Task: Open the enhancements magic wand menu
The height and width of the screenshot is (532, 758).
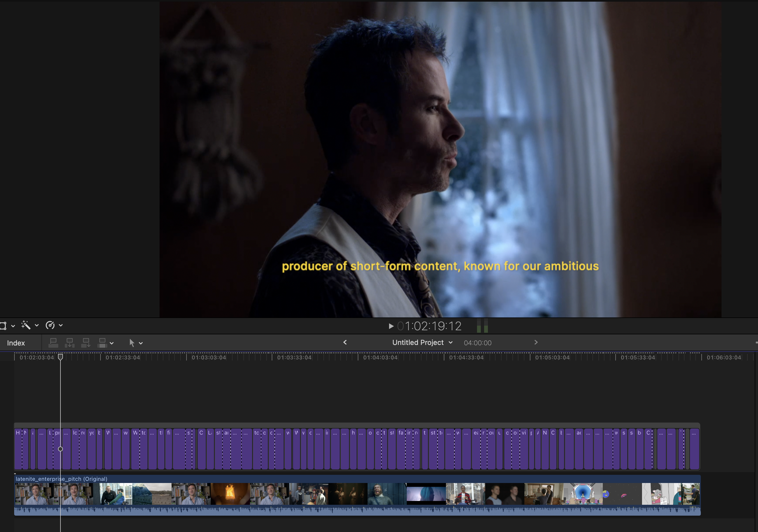Action: (x=26, y=325)
